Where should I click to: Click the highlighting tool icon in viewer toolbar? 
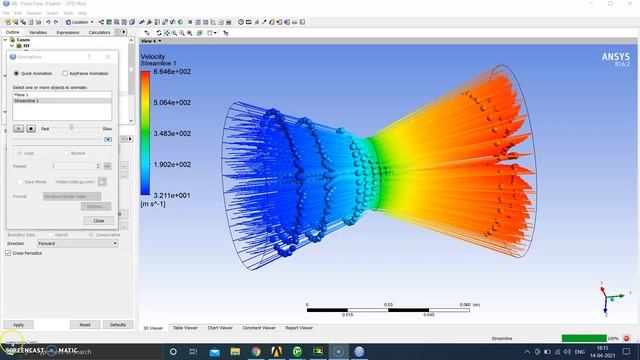click(x=226, y=33)
